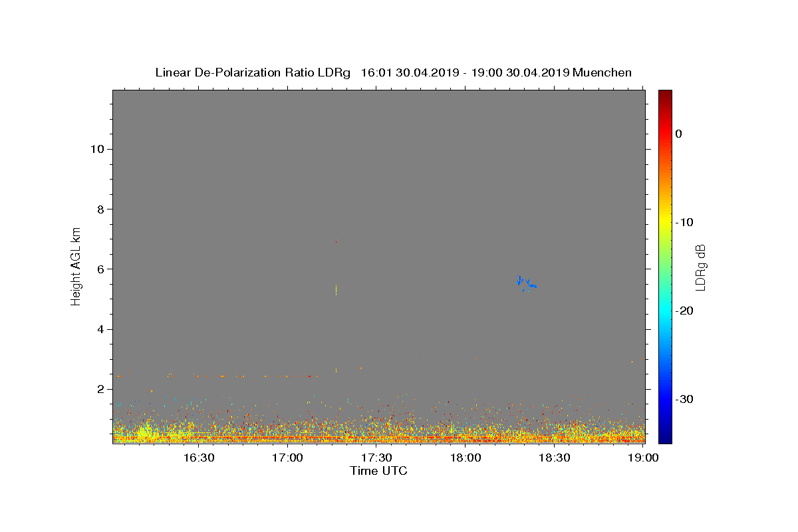Click the 19:00 time tick label
The image size is (798, 532).
[644, 458]
